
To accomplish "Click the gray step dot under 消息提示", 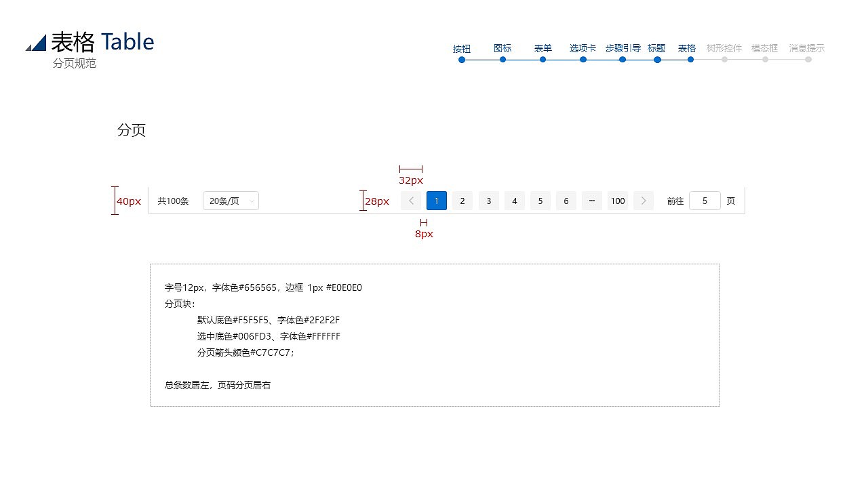I will pyautogui.click(x=808, y=60).
